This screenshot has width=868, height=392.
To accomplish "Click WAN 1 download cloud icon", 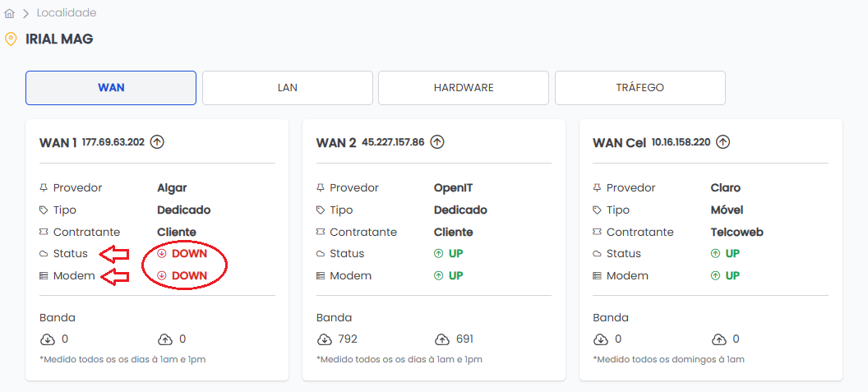I will [47, 339].
